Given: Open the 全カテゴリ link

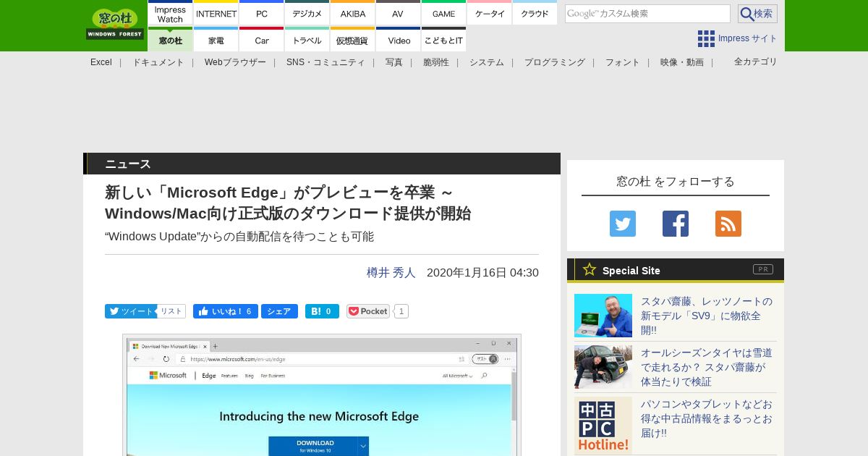Looking at the screenshot, I should click(756, 62).
